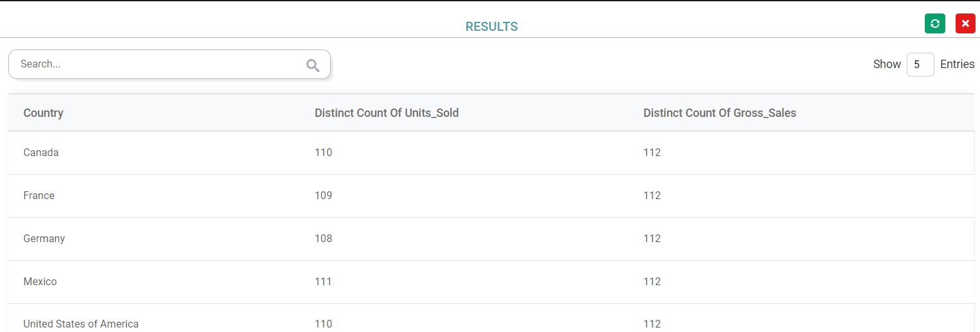Click Mexico's units sold value 111
The image size is (980, 332).
click(x=323, y=282)
